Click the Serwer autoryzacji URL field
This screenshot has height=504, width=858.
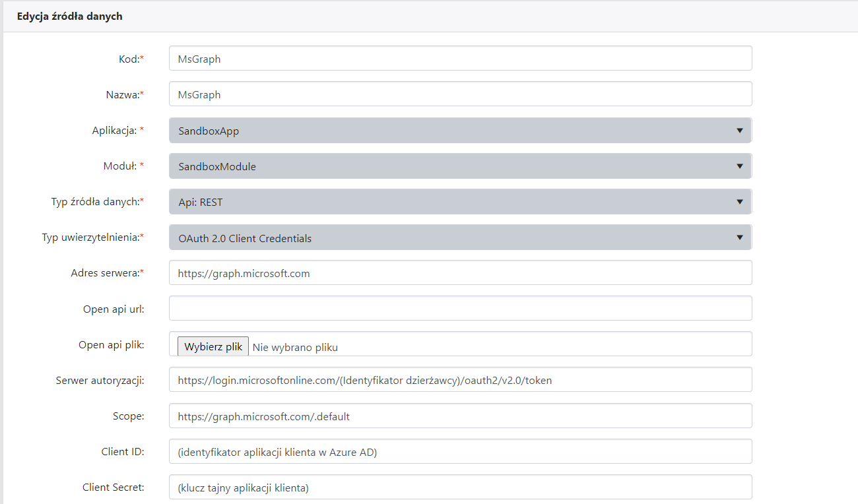pos(460,380)
